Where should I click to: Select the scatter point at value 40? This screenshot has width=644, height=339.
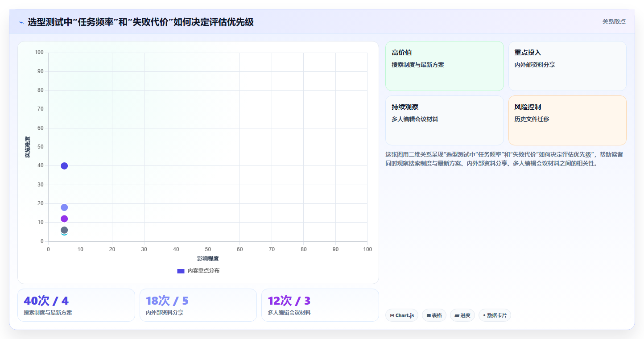coord(64,166)
